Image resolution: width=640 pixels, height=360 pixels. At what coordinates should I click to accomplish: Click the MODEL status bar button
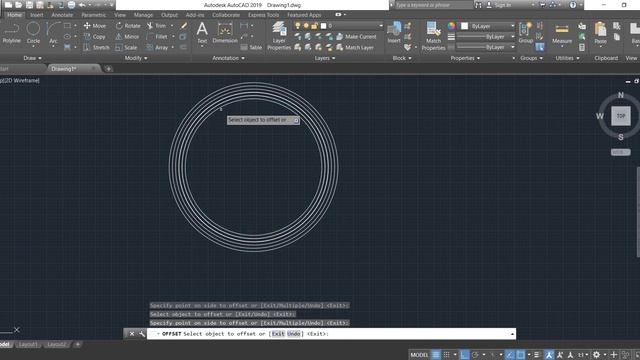(419, 355)
